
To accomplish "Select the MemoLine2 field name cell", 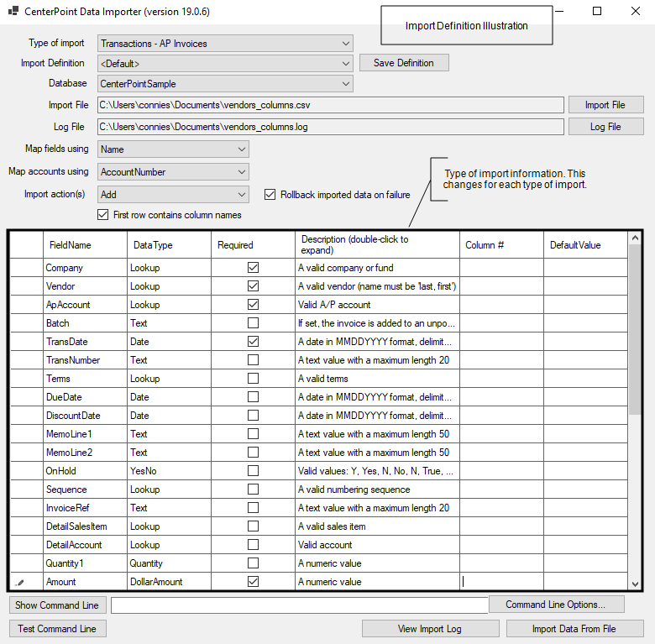I will point(85,453).
